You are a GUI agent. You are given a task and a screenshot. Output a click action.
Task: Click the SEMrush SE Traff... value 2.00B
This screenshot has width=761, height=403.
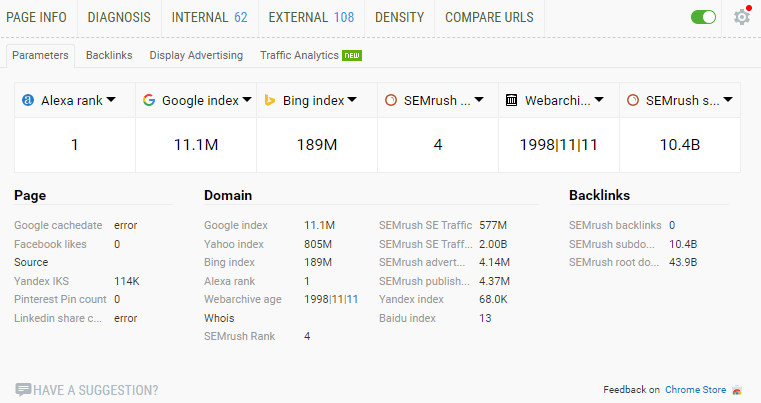tap(493, 244)
